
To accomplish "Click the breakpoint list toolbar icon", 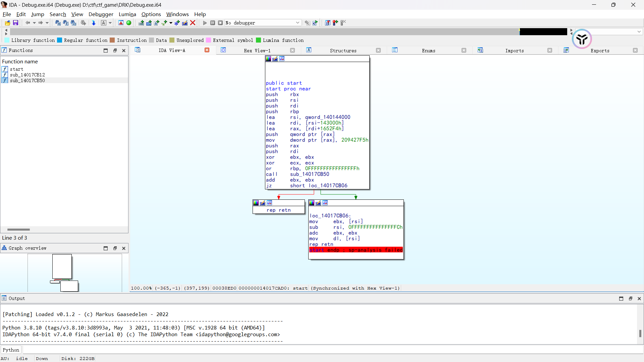I will tap(328, 23).
